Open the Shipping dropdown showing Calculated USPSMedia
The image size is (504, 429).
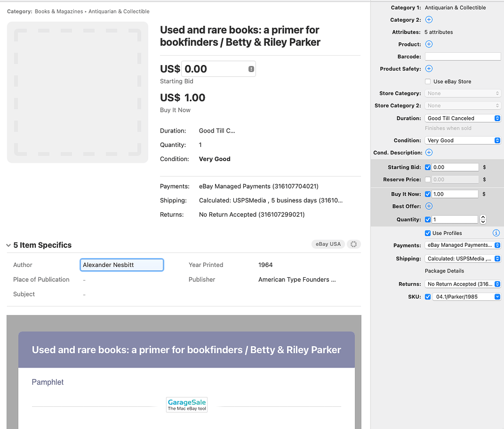click(462, 258)
